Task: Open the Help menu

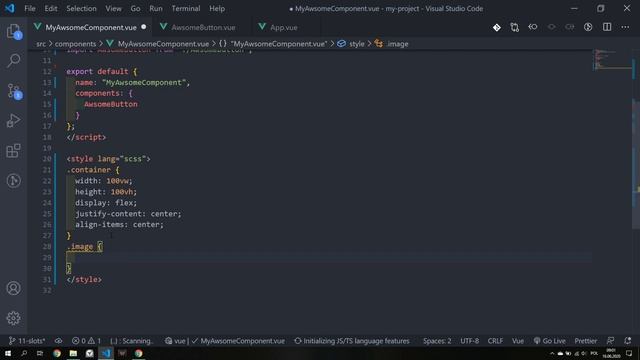Action: [217, 8]
